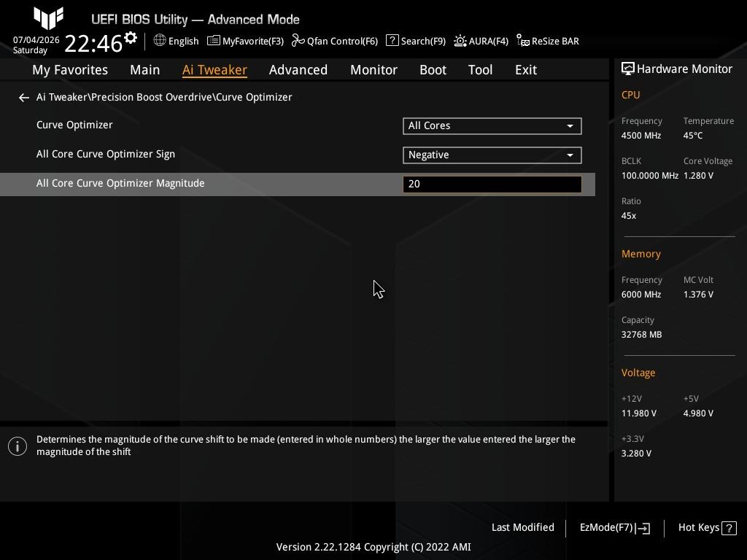The height and width of the screenshot is (560, 747).
Task: Switch to the Advanced tab
Action: (298, 70)
